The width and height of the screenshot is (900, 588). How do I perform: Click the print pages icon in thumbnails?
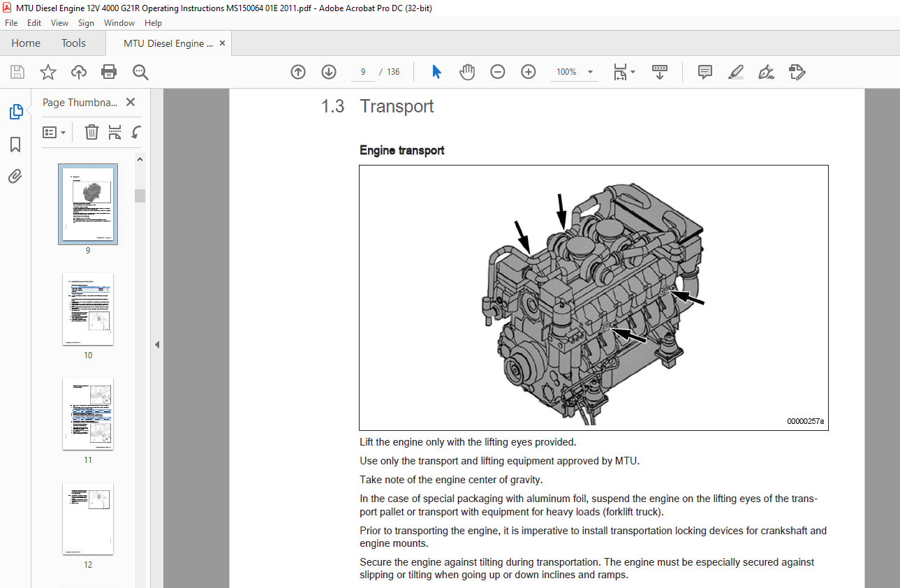point(115,132)
